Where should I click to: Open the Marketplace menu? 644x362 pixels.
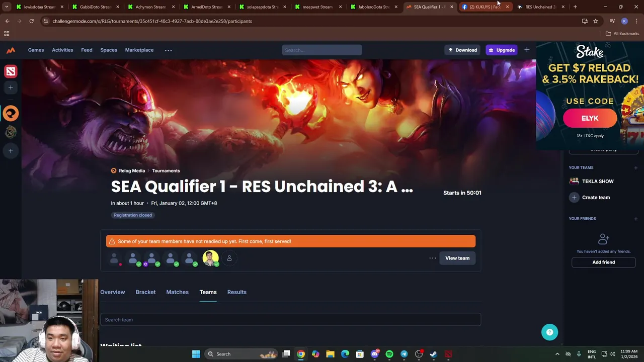139,50
